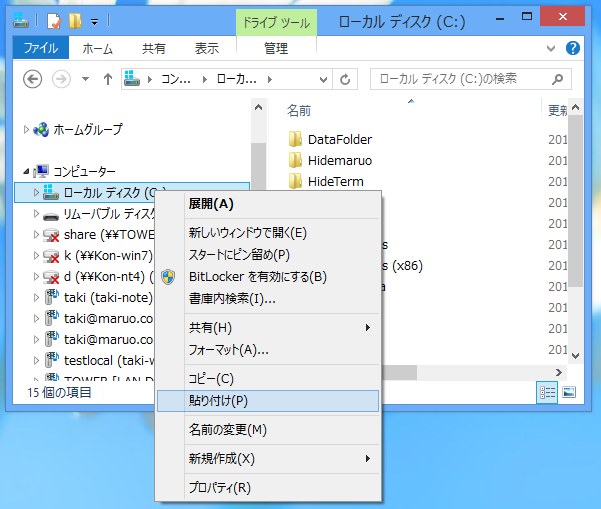Switch to the 表示 ribbon tab
This screenshot has height=509, width=601.
point(207,48)
